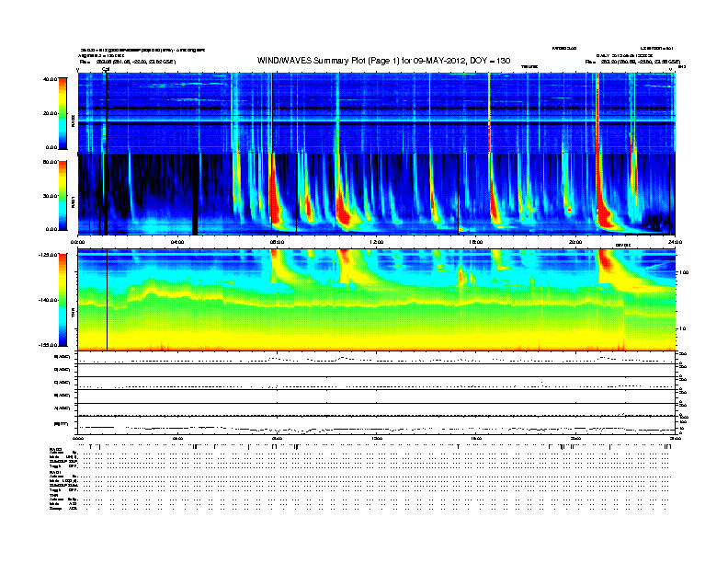The width and height of the screenshot is (728, 563).
Task: Click the -155.00 label on TNR color scale
Action: tap(48, 345)
